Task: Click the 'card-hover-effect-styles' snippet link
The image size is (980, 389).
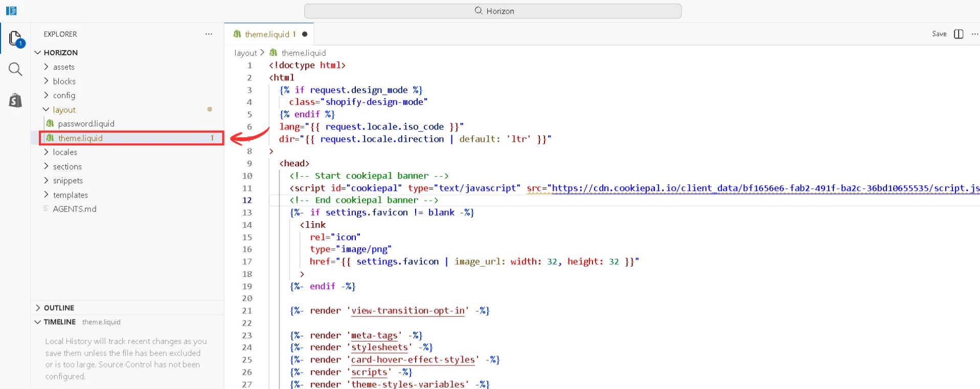Action: [413, 360]
